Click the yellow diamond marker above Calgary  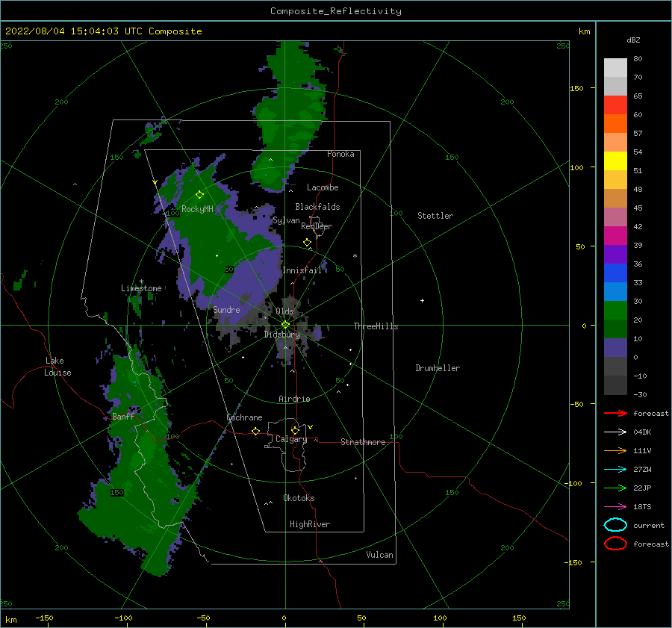click(x=295, y=430)
